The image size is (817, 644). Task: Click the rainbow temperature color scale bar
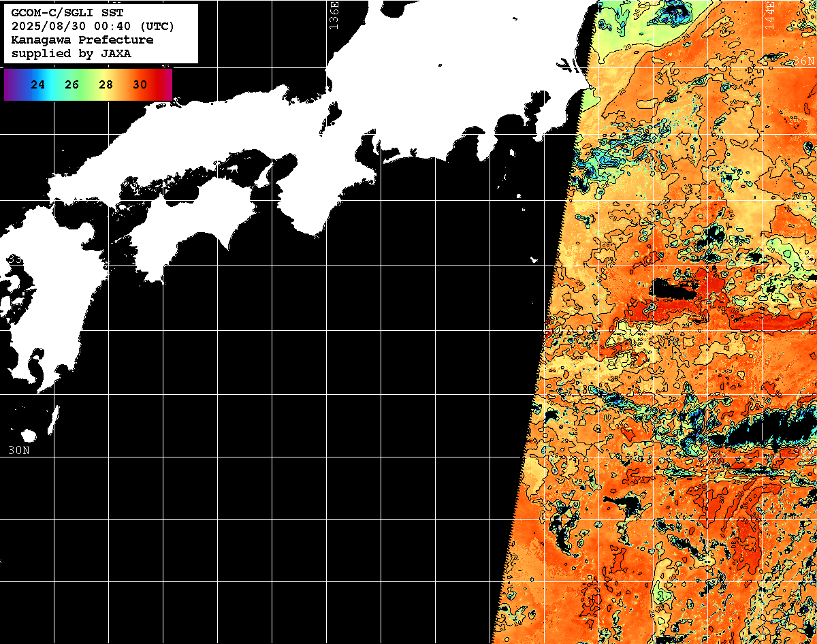coord(88,84)
